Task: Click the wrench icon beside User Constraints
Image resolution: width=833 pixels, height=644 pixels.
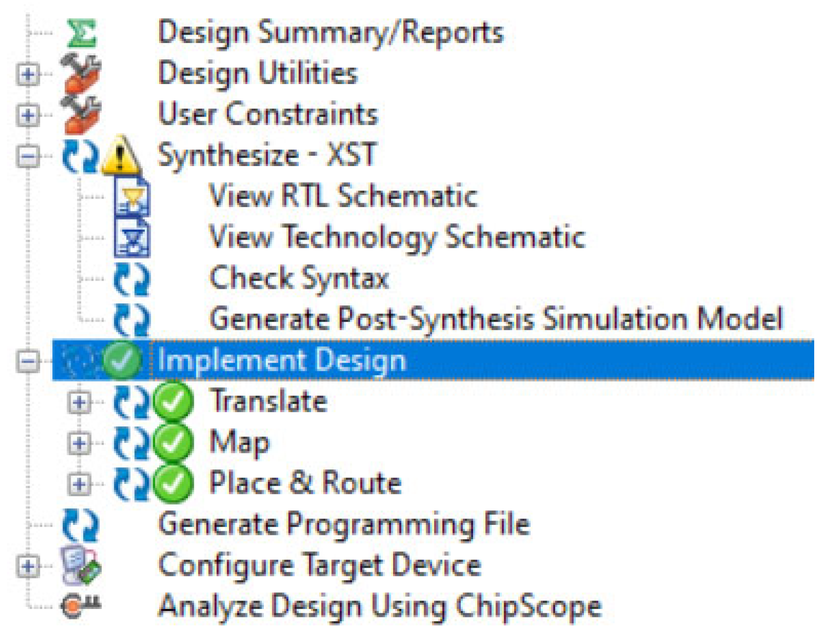Action: (81, 115)
